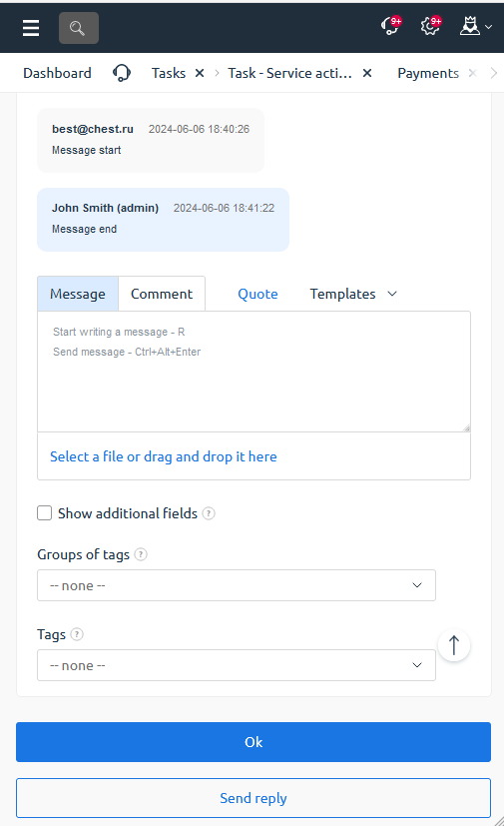Click the Send reply button
The width and height of the screenshot is (504, 826).
pos(253,798)
